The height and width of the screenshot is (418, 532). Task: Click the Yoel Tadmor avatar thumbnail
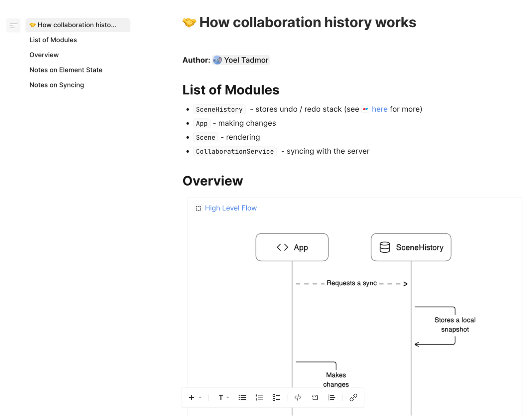(x=217, y=60)
